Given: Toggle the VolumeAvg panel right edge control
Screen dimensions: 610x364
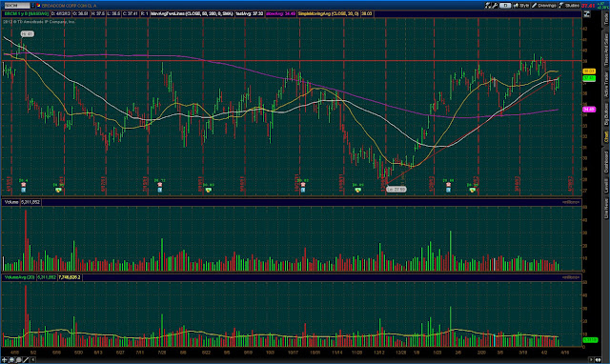Looking at the screenshot, I should coord(571,277).
